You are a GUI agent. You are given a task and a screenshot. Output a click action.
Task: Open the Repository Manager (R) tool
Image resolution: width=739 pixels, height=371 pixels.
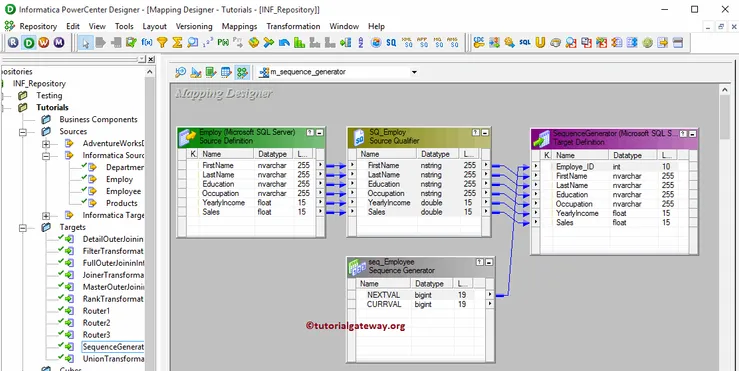coord(13,43)
